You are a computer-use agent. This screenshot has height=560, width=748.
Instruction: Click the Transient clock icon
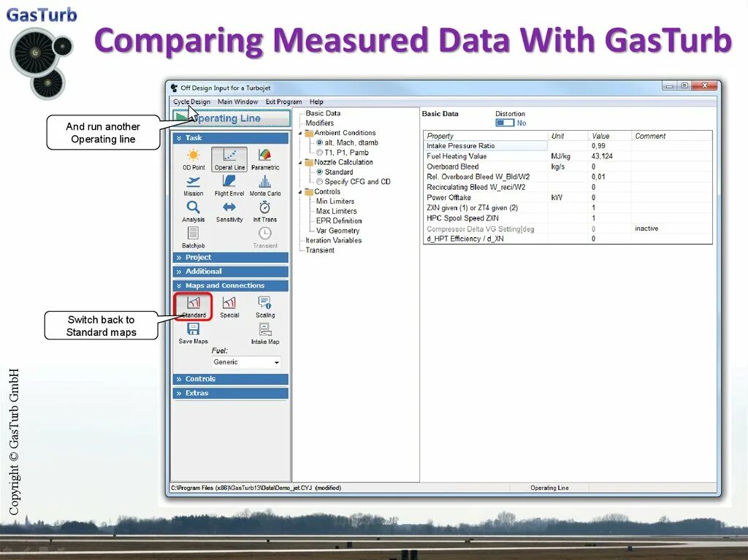264,237
